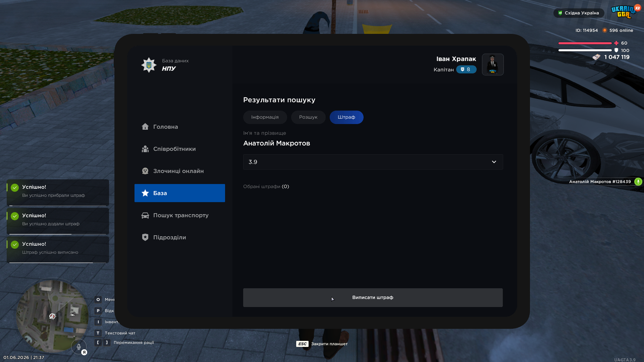
Task: Click the ESC Закрити планшет hint
Action: (x=322, y=344)
